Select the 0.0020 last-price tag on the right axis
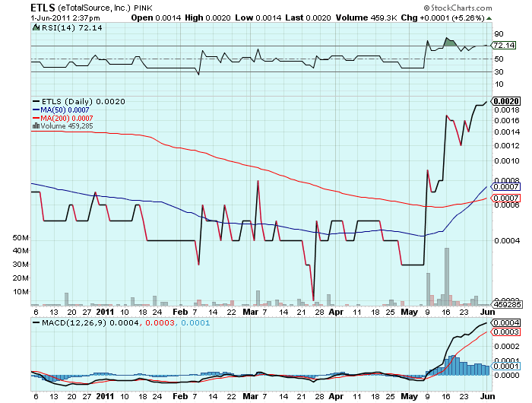The image size is (532, 403). coord(505,100)
